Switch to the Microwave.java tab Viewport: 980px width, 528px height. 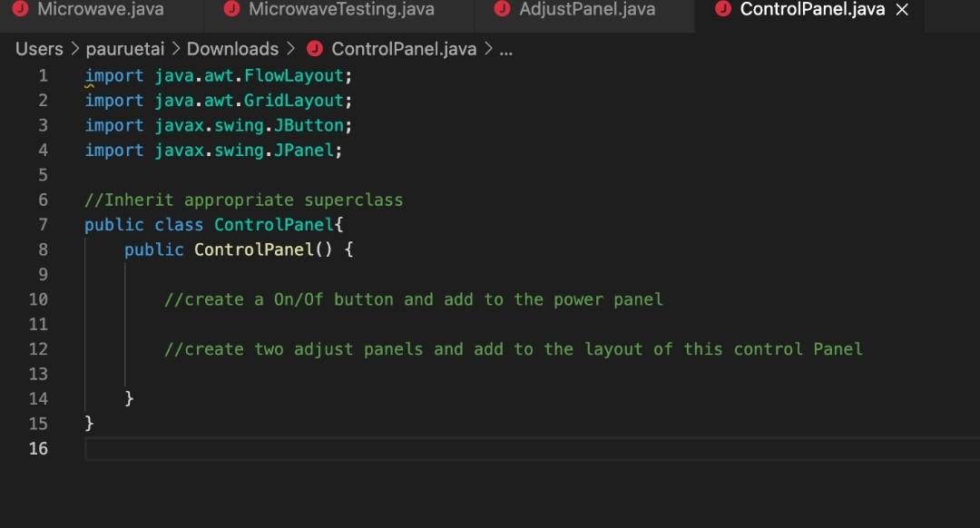click(100, 11)
